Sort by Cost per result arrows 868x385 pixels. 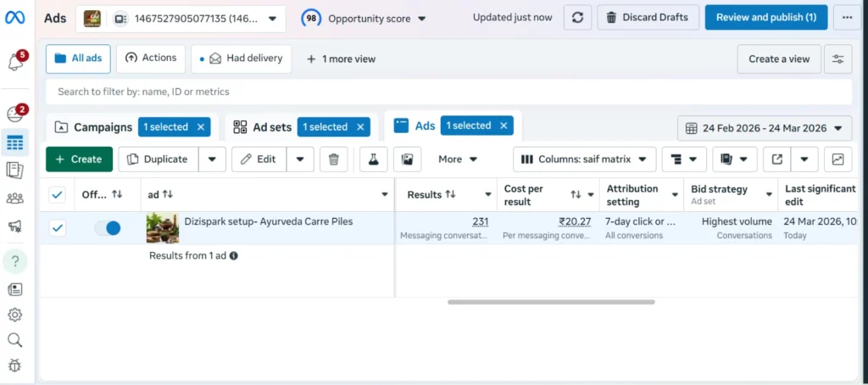tap(576, 194)
